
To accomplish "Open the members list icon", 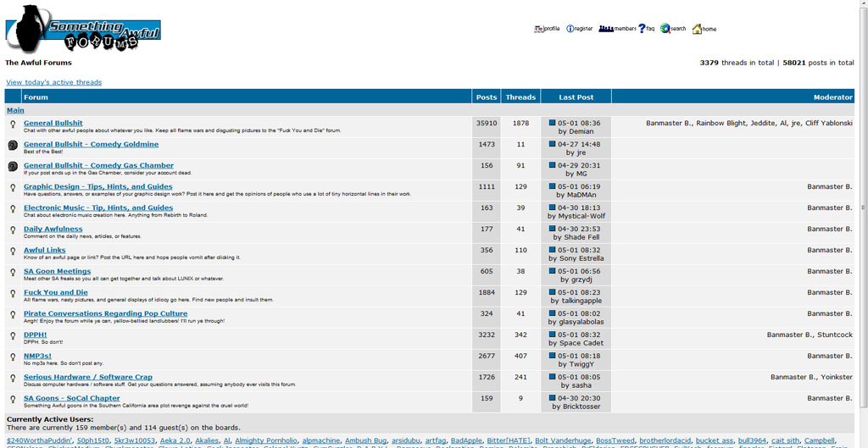I will (617, 29).
